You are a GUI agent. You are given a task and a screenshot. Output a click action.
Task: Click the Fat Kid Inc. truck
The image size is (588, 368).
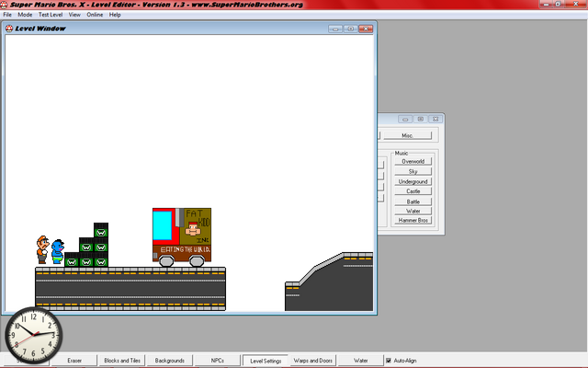tap(182, 236)
